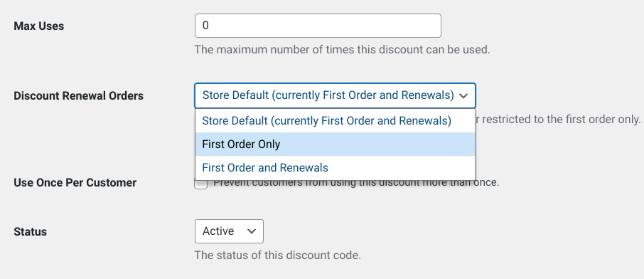
Task: Click the bold Use Once Per Customer label
Action: [75, 182]
